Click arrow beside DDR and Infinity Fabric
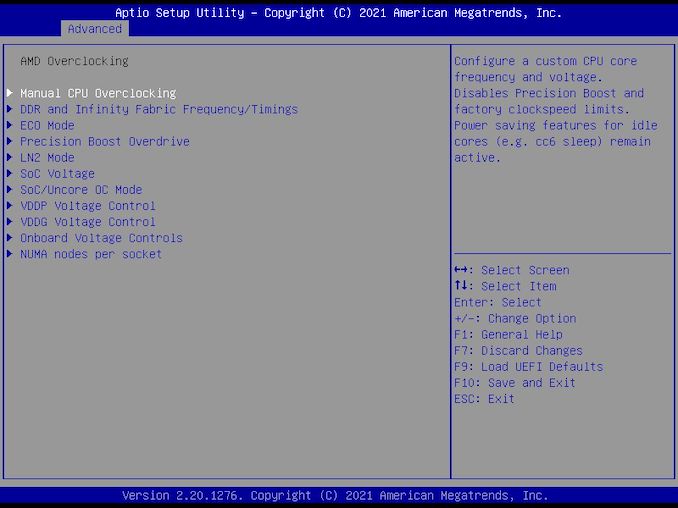The image size is (678, 508). pos(10,109)
